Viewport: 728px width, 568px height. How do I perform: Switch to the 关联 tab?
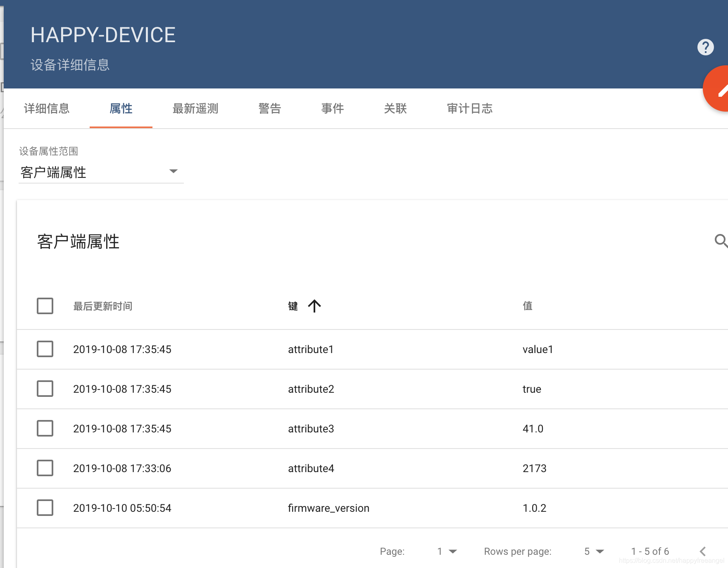point(395,108)
